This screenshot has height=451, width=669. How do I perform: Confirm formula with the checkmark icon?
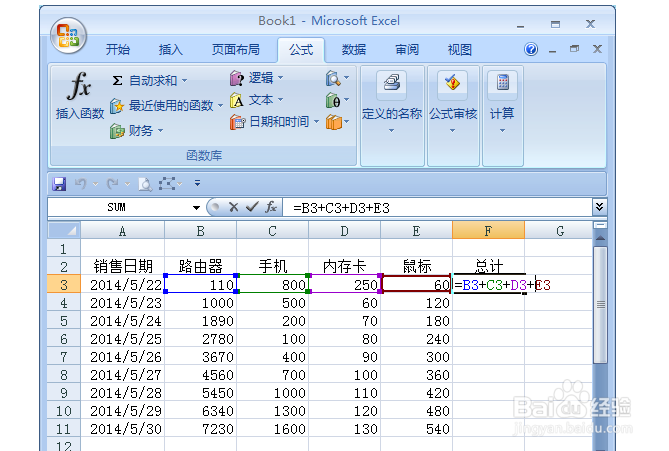click(x=252, y=207)
